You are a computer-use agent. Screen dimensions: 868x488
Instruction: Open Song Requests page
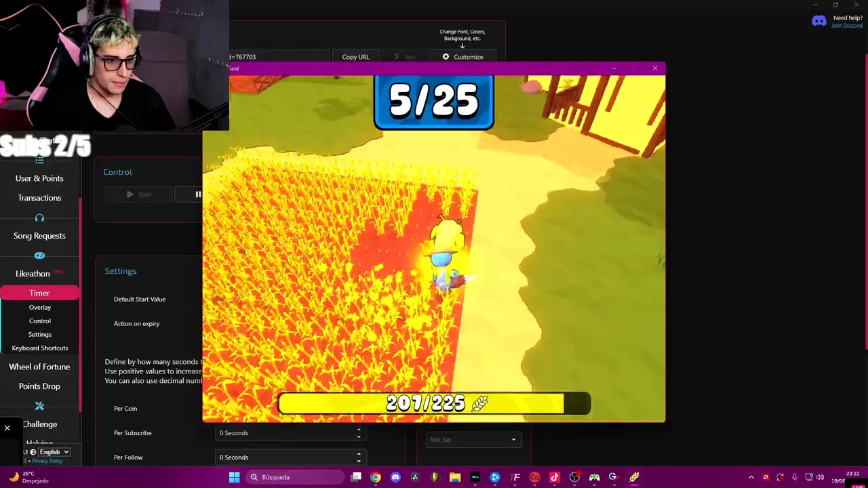pos(39,236)
